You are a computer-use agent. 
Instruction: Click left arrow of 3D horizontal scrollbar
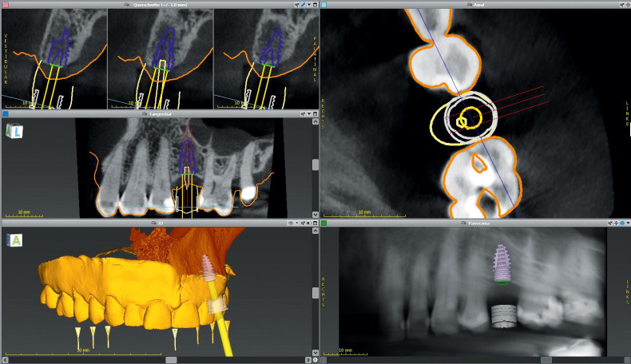pos(6,360)
